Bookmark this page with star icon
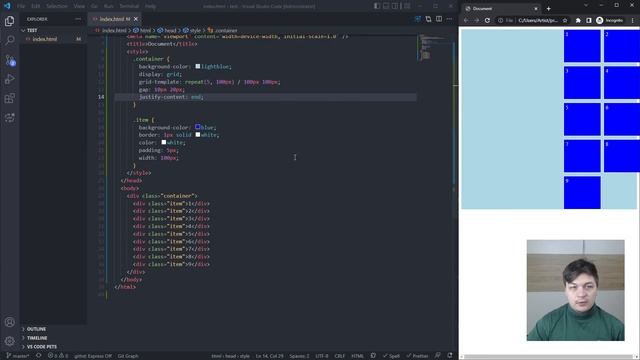The image size is (640, 360). pos(565,20)
